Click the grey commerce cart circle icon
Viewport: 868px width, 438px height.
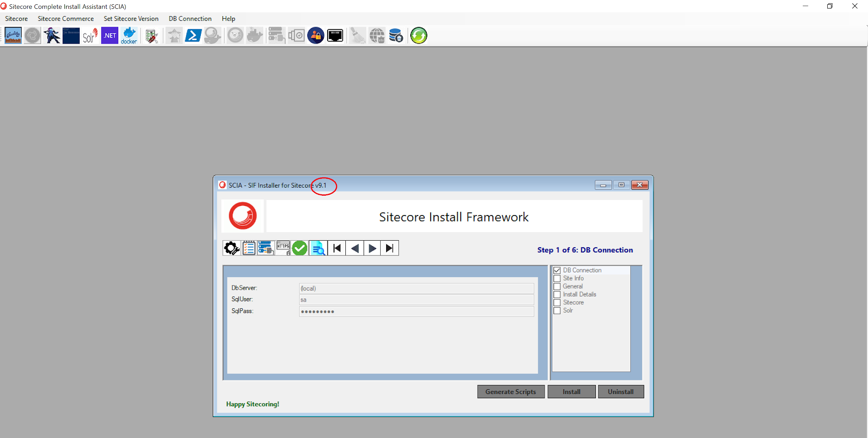click(235, 36)
